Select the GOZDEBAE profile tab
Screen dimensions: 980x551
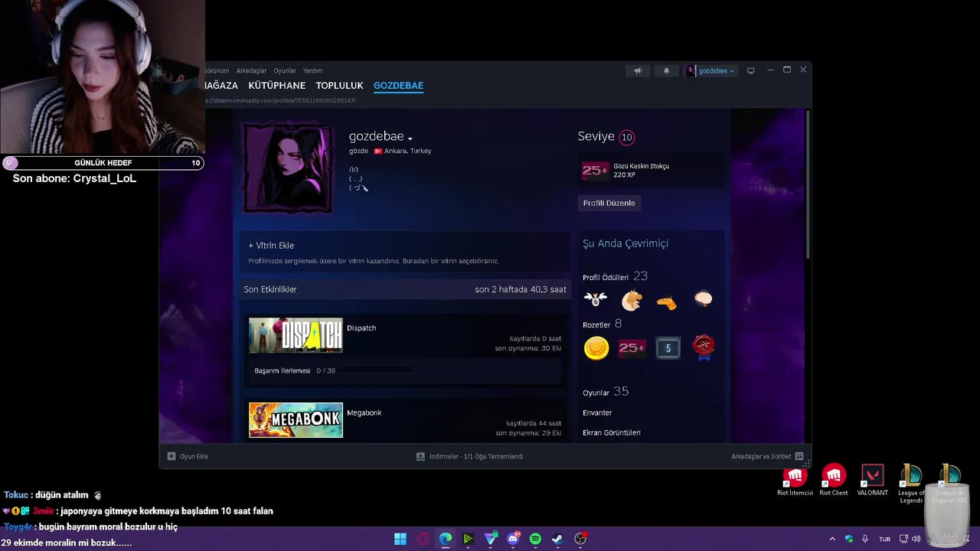pos(398,86)
